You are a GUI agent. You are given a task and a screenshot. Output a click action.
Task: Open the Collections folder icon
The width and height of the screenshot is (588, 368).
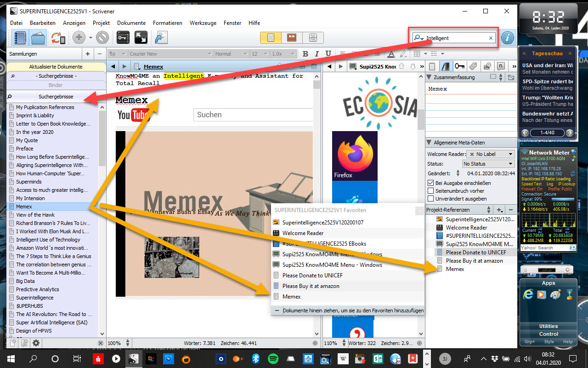[x=38, y=38]
